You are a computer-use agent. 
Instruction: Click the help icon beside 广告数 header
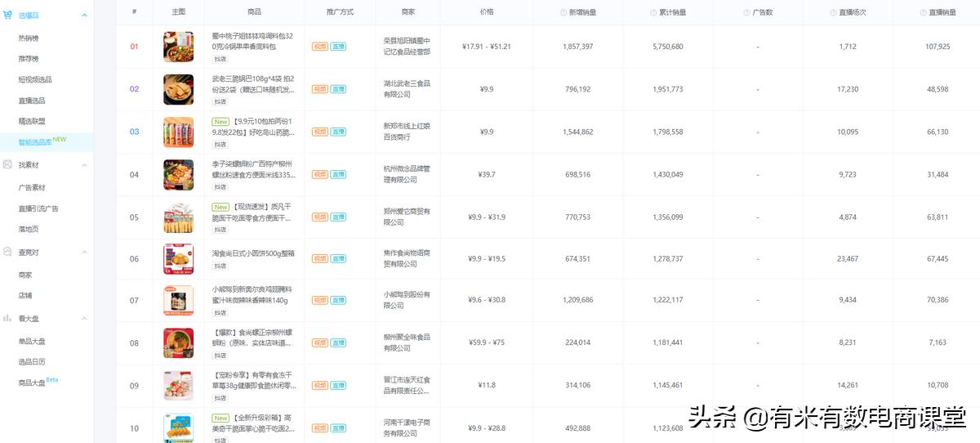tap(746, 12)
